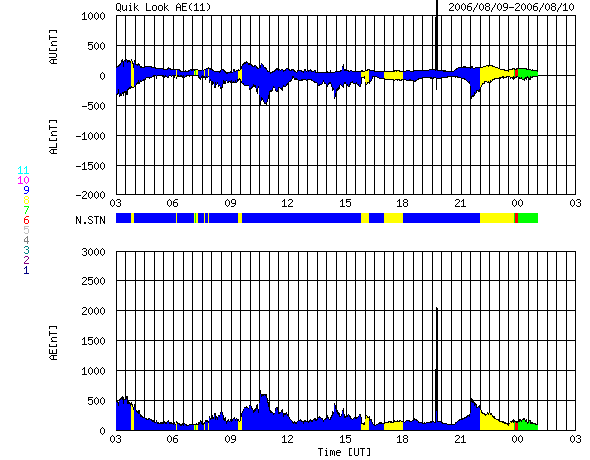590x460 pixels.
Task: Pick legend entry '7' in green
Action: coord(26,210)
